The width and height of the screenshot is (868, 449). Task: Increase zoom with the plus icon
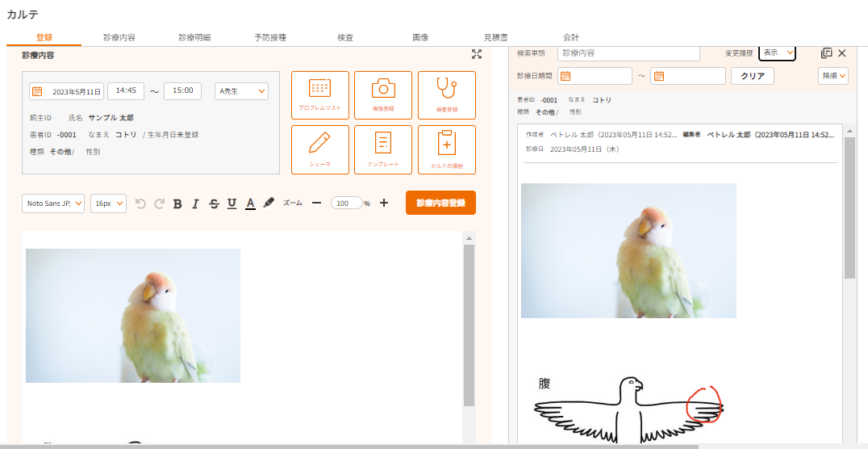tap(384, 203)
